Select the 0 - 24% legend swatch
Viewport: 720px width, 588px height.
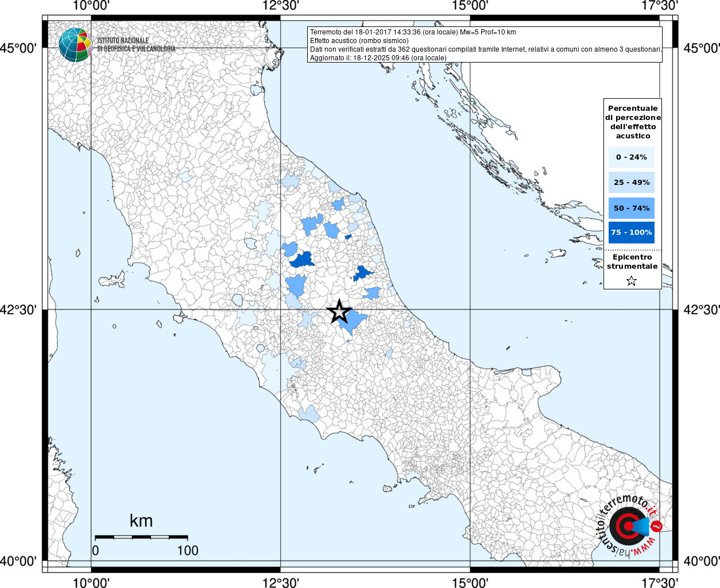632,157
